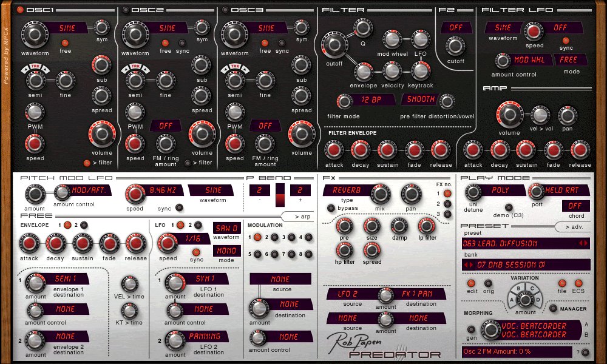
Task: Open the POLY play mode selector
Action: [501, 190]
